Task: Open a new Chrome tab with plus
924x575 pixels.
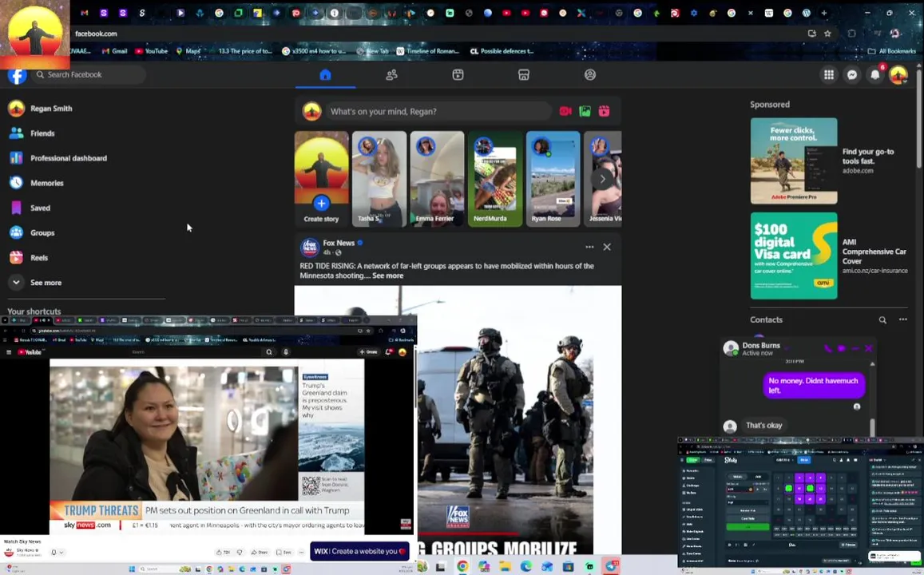Action: [824, 13]
